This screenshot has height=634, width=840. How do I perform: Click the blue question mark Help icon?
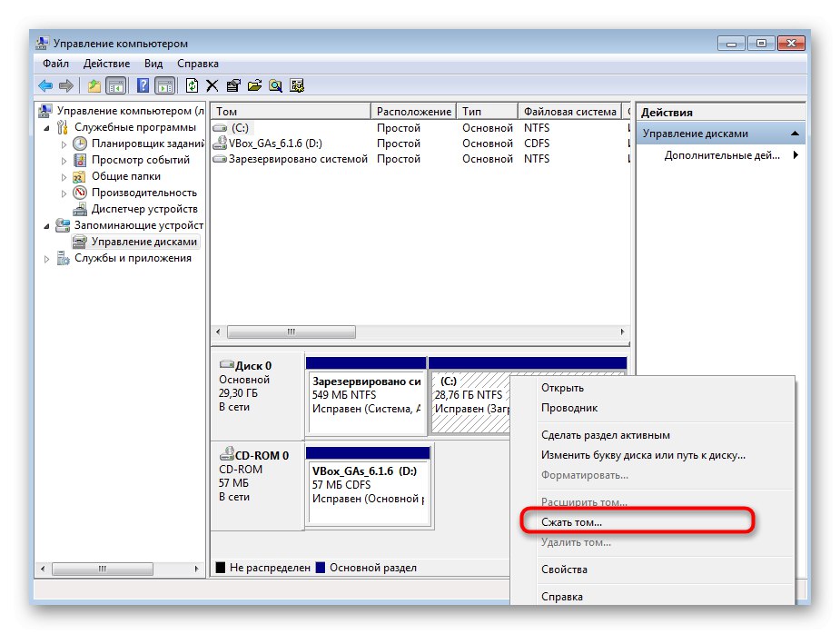pyautogui.click(x=143, y=85)
